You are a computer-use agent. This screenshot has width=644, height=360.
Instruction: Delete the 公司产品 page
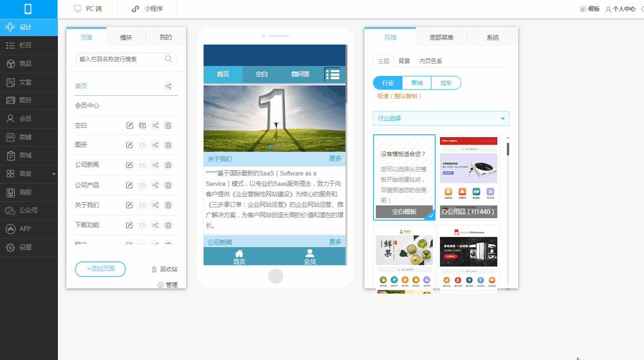coord(168,185)
